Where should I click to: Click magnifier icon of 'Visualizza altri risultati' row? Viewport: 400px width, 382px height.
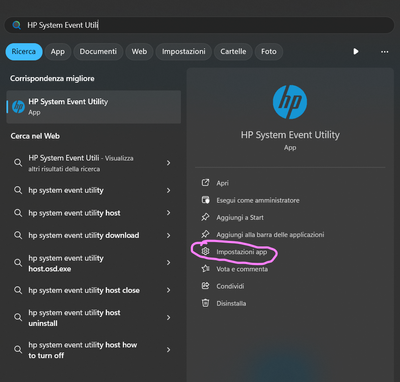click(18, 163)
